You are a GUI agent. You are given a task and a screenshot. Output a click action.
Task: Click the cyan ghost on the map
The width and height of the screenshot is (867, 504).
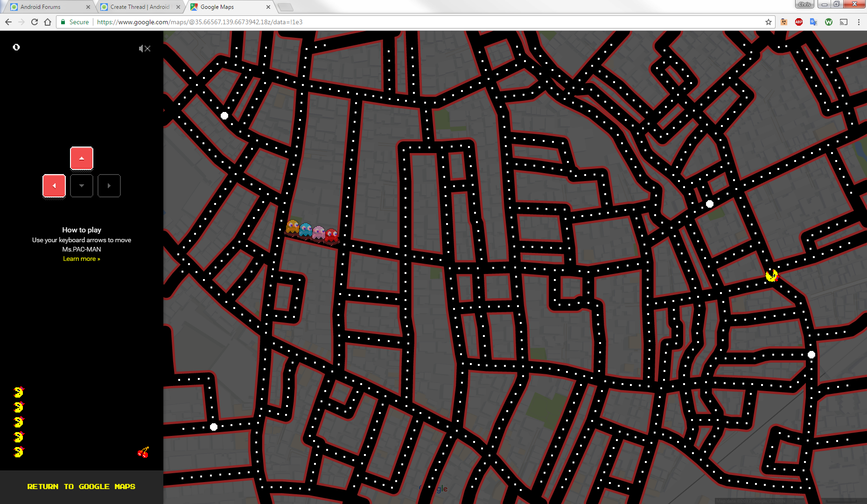point(306,230)
